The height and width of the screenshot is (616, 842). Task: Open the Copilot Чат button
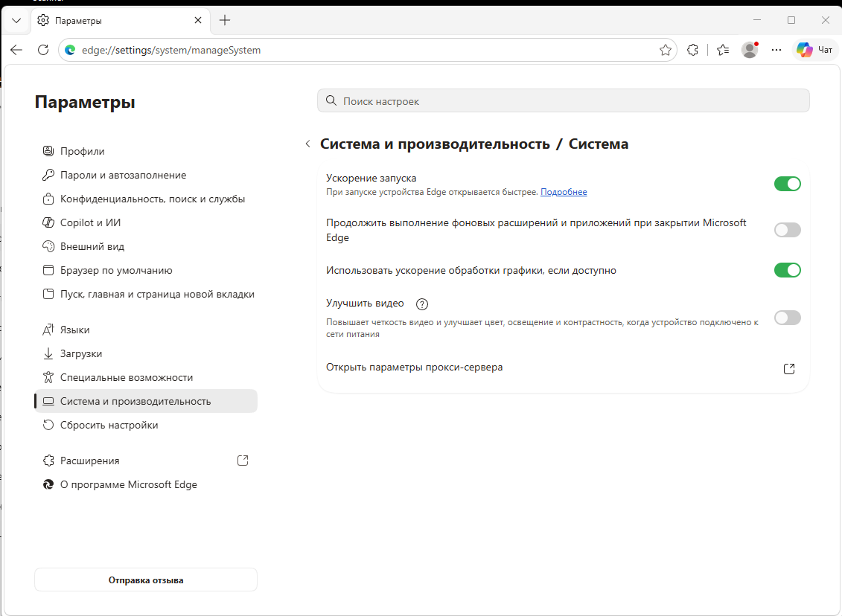click(x=814, y=50)
